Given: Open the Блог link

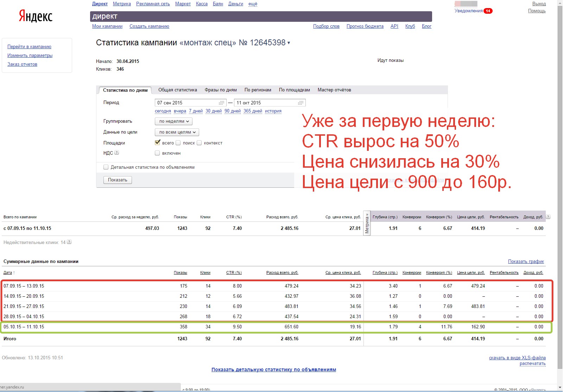Looking at the screenshot, I should coord(426,26).
